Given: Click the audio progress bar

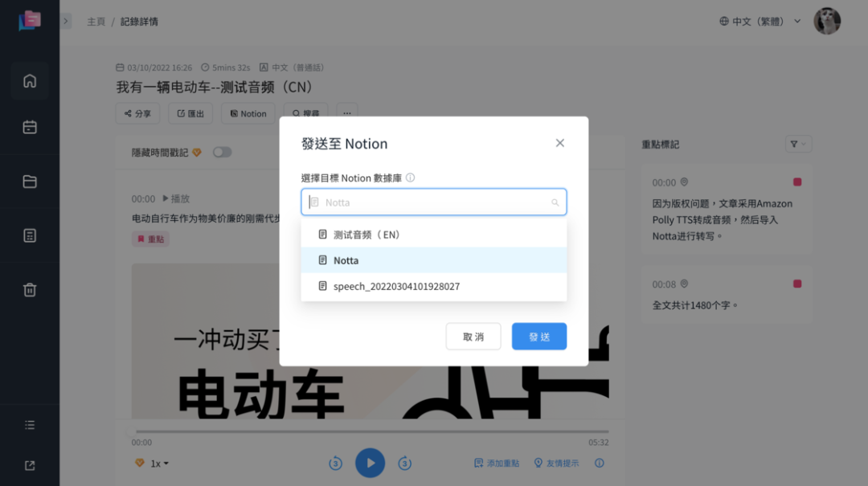Looking at the screenshot, I should click(372, 431).
